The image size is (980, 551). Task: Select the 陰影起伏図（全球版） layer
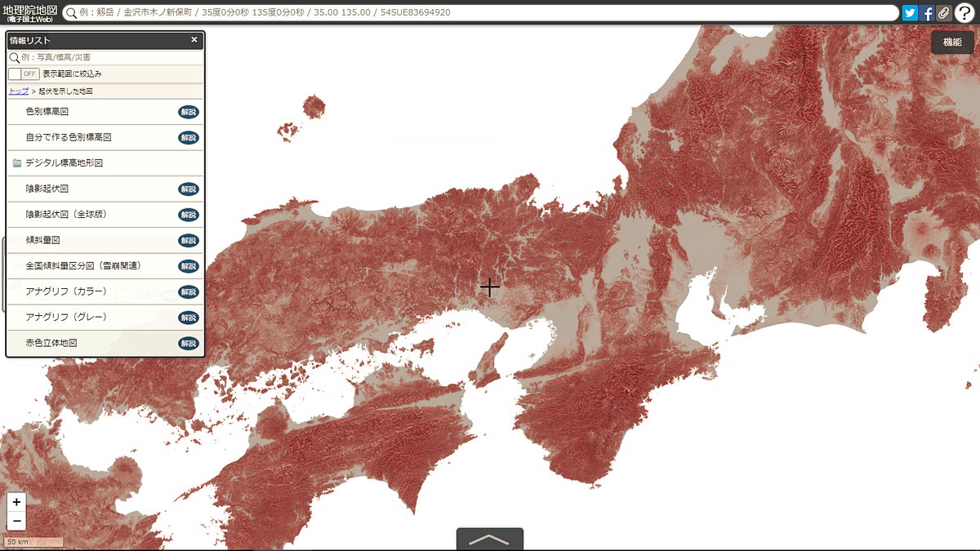point(105,215)
